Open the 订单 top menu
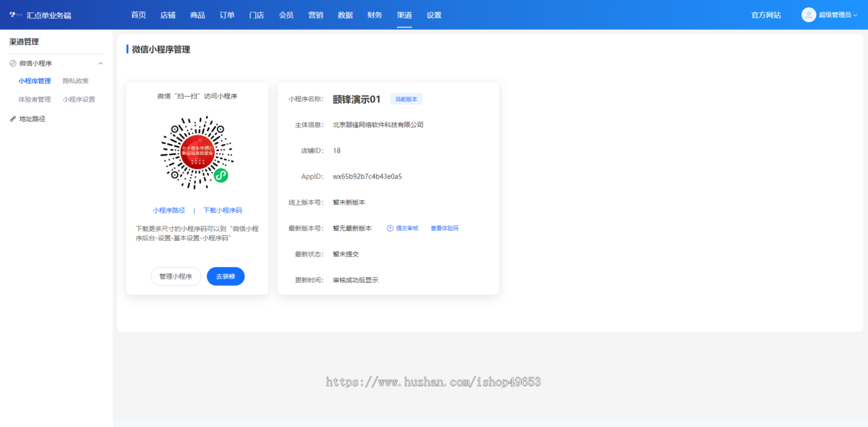This screenshot has width=868, height=427. pyautogui.click(x=227, y=14)
